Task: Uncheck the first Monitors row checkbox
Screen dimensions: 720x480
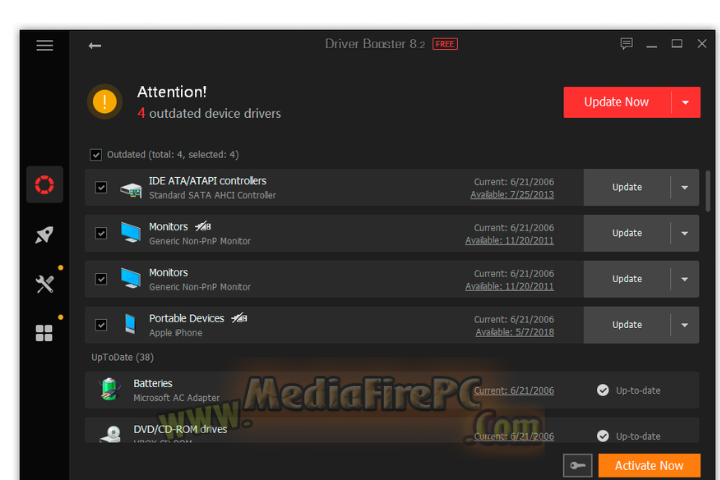Action: click(101, 233)
